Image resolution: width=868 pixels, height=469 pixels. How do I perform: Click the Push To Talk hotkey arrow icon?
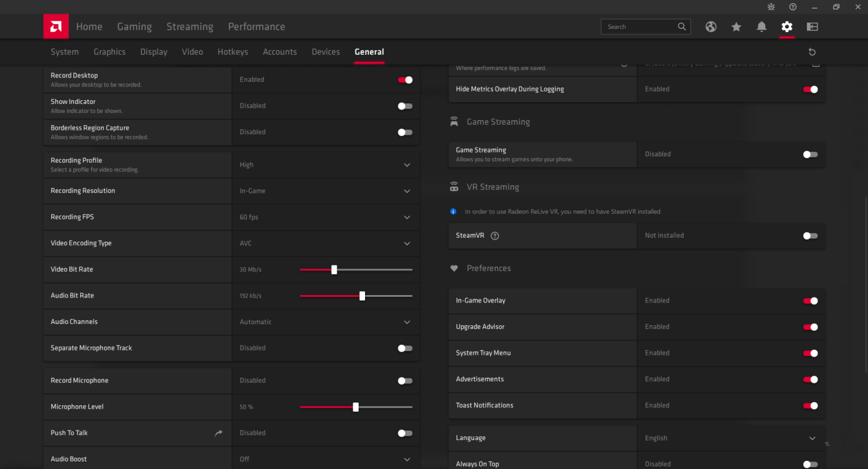coord(219,433)
